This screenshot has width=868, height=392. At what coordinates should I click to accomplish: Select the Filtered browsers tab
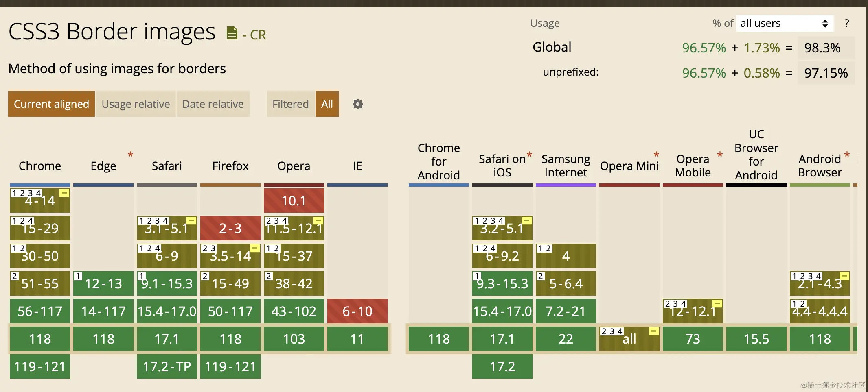point(291,104)
